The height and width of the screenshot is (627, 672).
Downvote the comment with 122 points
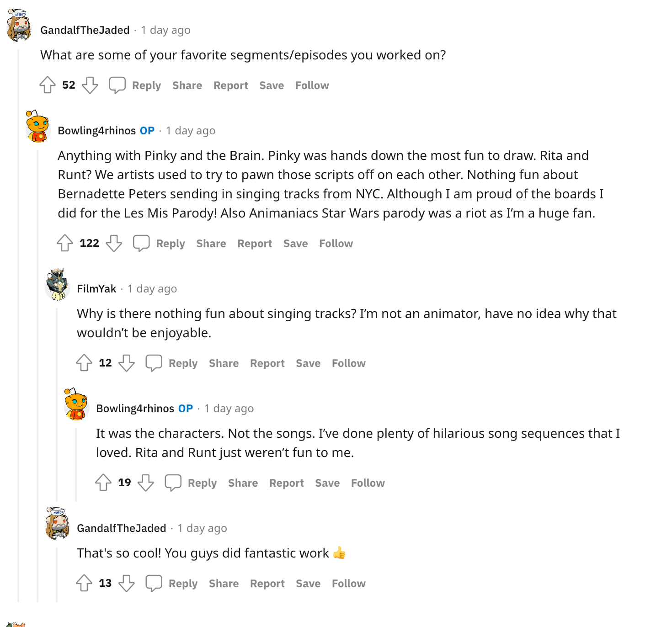pos(114,243)
